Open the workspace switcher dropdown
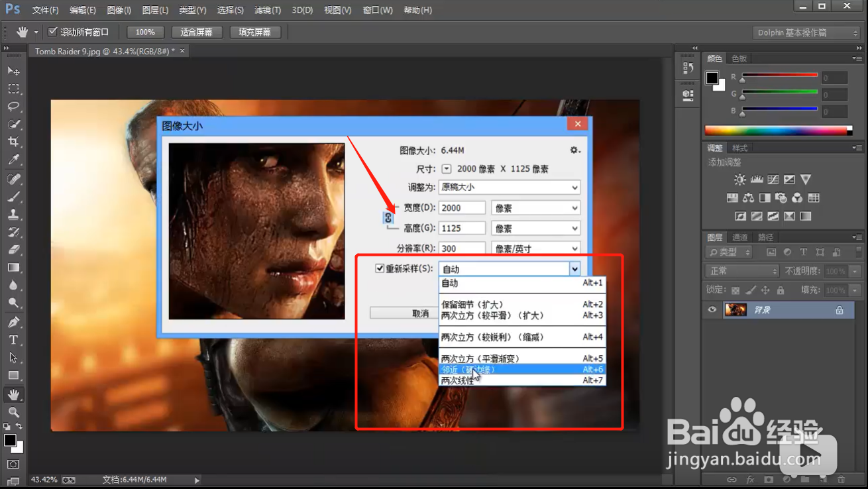868x489 pixels. (807, 32)
